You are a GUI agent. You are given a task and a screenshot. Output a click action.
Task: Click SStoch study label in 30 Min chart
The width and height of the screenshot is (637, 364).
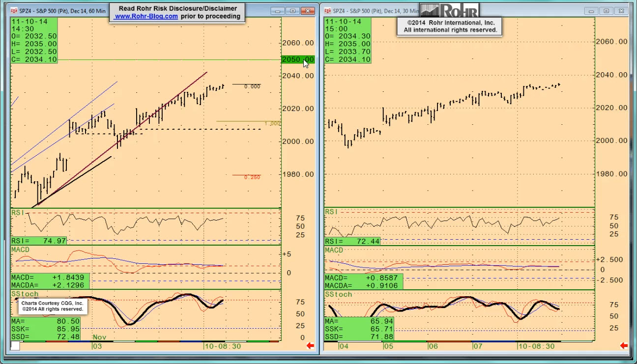coord(338,294)
